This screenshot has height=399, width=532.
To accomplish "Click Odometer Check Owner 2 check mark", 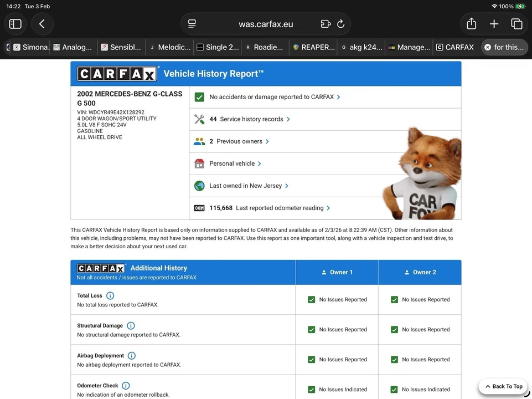I will coord(394,390).
